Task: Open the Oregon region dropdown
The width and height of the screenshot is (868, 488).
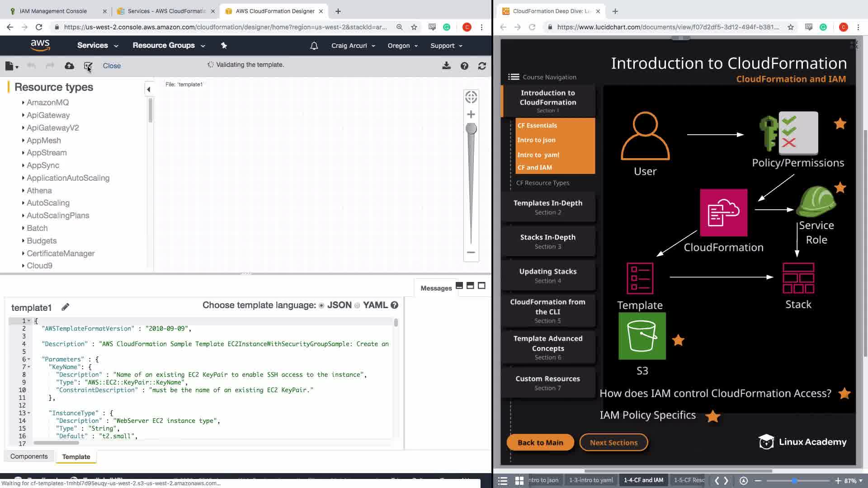Action: 402,46
